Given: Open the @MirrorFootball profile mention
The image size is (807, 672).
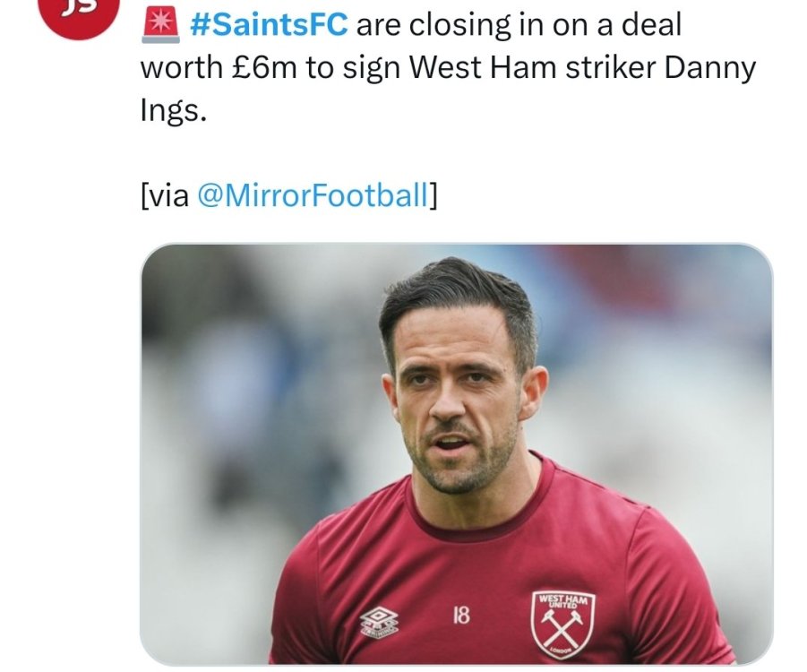Looking at the screenshot, I should (x=312, y=196).
